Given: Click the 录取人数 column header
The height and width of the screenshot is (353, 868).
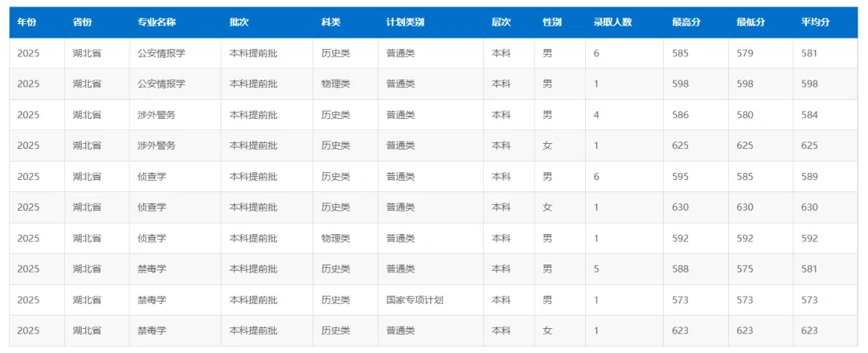Looking at the screenshot, I should [612, 23].
